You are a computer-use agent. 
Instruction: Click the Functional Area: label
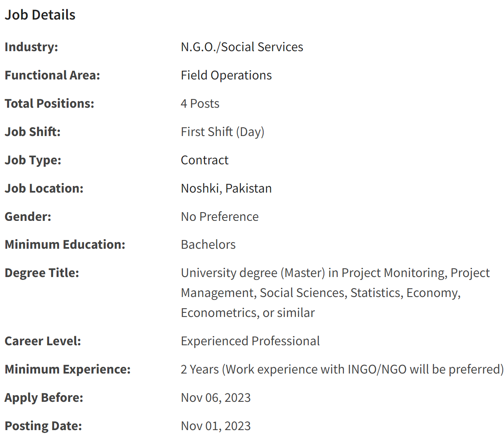pyautogui.click(x=52, y=75)
